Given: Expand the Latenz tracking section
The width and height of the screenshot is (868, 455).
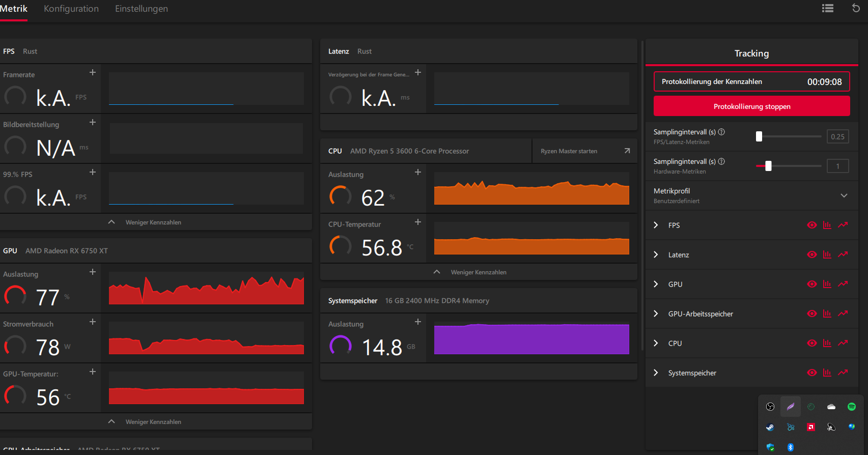Looking at the screenshot, I should pos(656,254).
